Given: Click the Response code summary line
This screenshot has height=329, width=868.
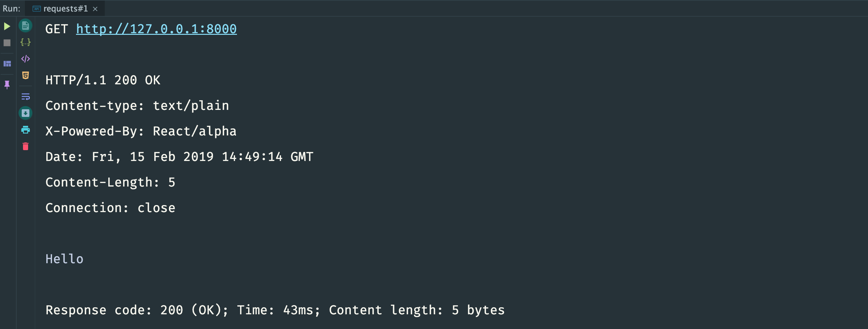Looking at the screenshot, I should click(275, 310).
